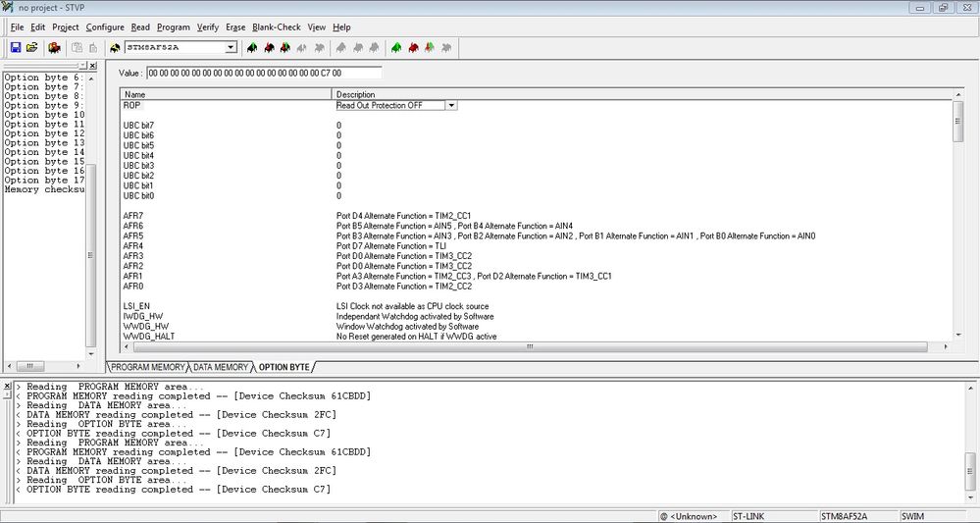The width and height of the screenshot is (980, 523).
Task: Click the option table horizontal scrollbar thumb
Action: [x=530, y=346]
